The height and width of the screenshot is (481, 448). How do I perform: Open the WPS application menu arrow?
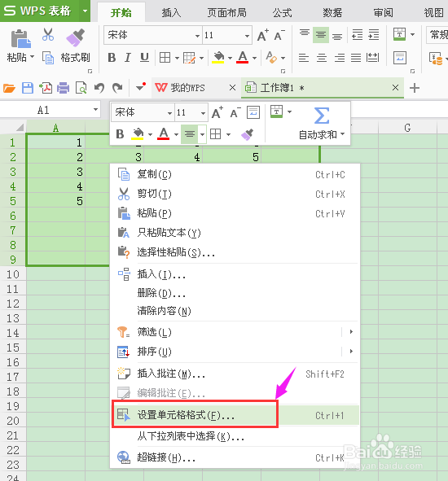[85, 11]
